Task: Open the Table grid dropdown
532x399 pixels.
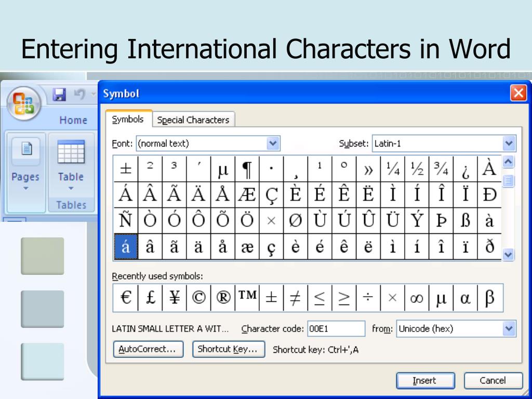Action: [71, 166]
